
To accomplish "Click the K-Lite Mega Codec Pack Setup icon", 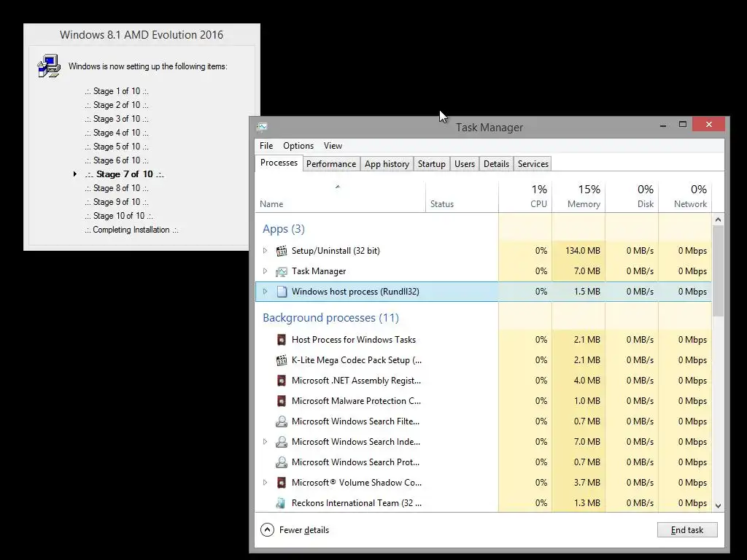I will coord(282,360).
